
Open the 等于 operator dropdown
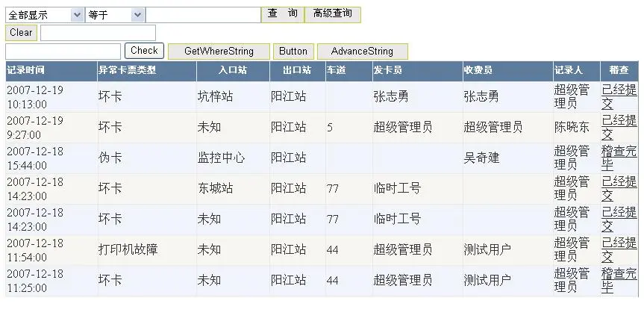[x=115, y=15]
